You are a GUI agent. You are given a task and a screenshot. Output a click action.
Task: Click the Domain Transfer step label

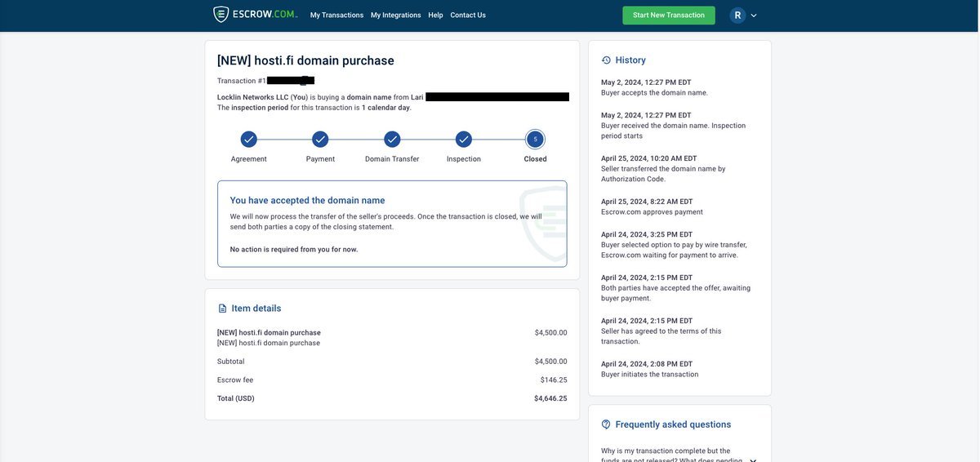[x=392, y=159]
